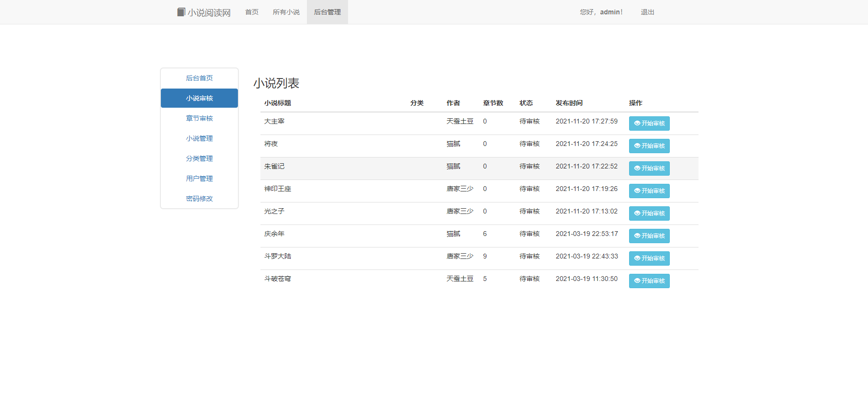Click chapter count 6 in 庆余年 row
Viewport: 868px width, 415px height.
[485, 234]
